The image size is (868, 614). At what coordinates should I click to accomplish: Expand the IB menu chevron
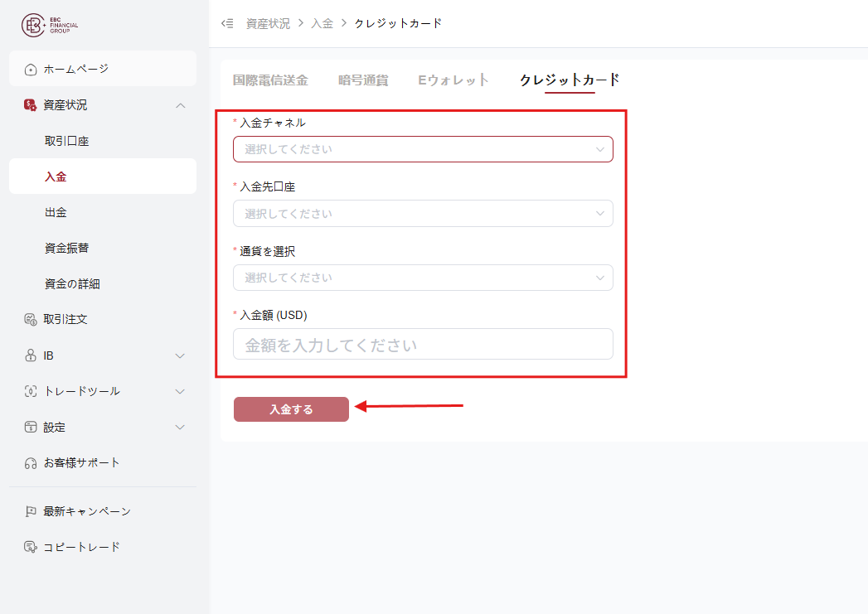point(180,355)
